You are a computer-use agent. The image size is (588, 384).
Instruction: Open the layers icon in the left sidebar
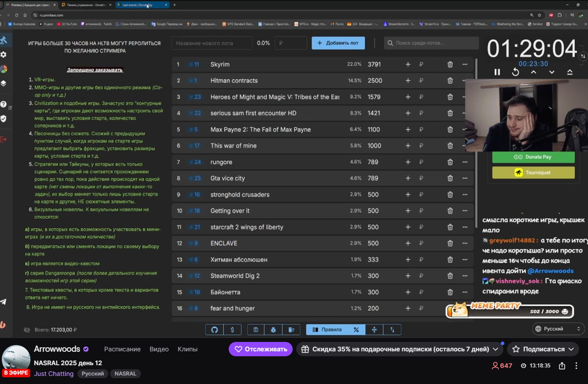[x=3, y=83]
